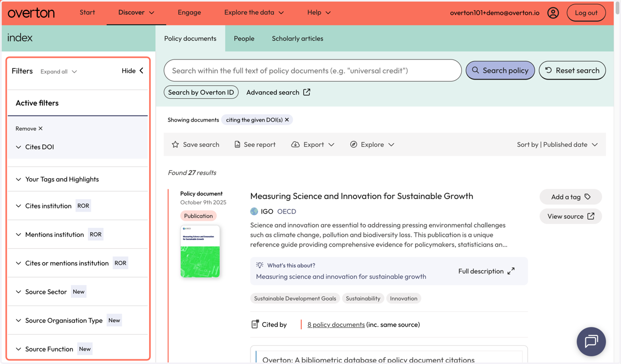
Task: Click the Search policy button
Action: tap(500, 70)
